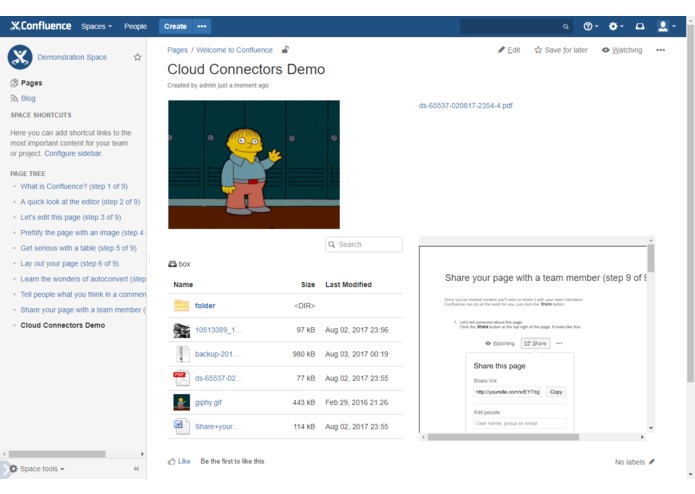695x494 pixels.
Task: Open the Share+your file link
Action: pyautogui.click(x=217, y=427)
